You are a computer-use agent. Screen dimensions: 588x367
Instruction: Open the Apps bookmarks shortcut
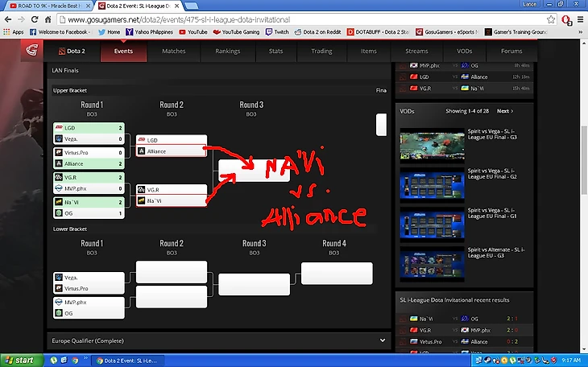13,32
